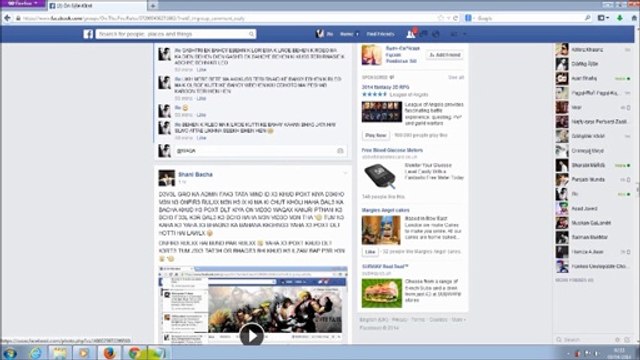Open chat with Salman Bakhtiar
Viewport: 640px width, 360px height.
pyautogui.click(x=593, y=237)
